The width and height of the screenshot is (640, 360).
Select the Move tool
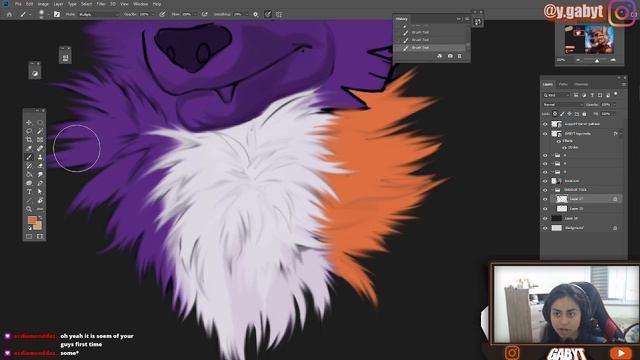(29, 122)
